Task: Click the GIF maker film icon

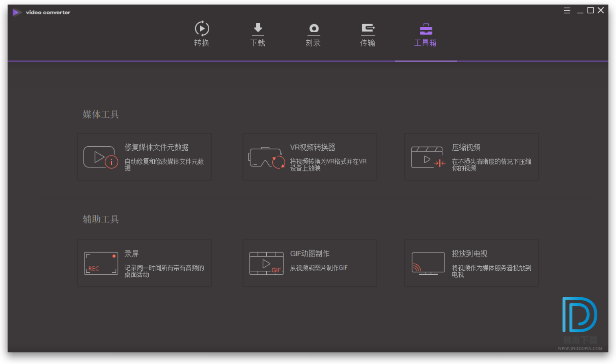Action: (266, 263)
